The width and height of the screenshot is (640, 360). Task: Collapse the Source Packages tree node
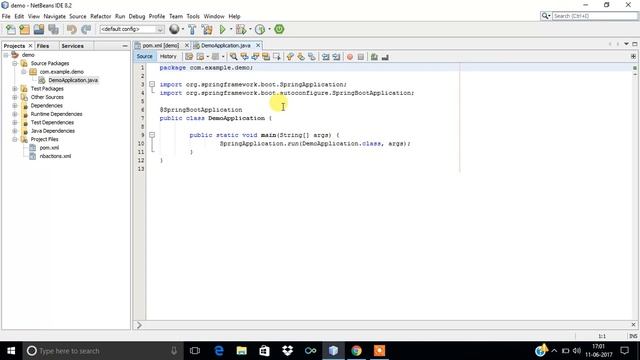[15, 63]
